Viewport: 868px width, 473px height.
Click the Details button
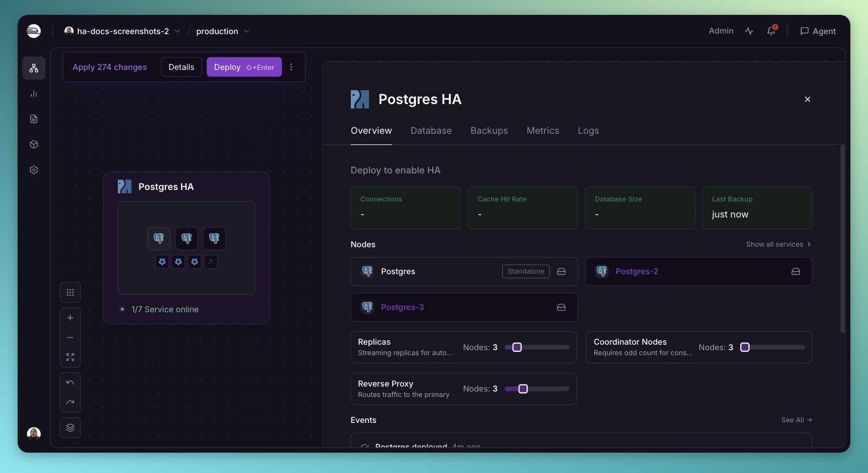point(181,67)
